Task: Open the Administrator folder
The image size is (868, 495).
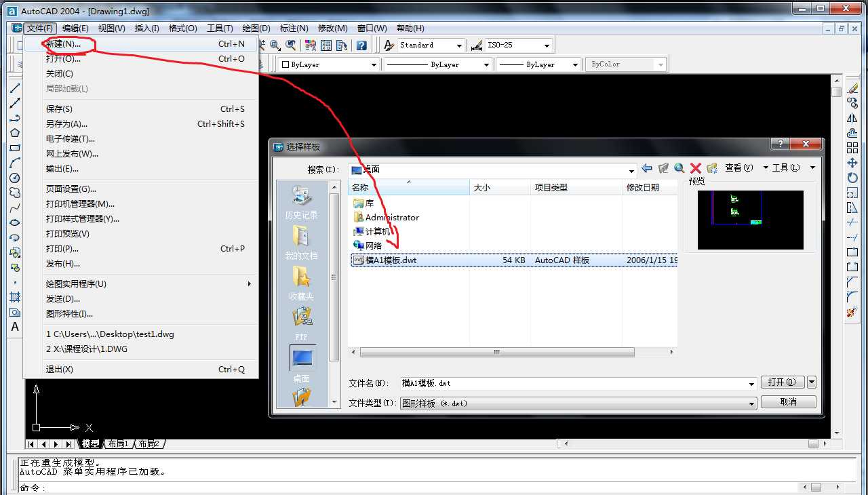Action: [386, 218]
